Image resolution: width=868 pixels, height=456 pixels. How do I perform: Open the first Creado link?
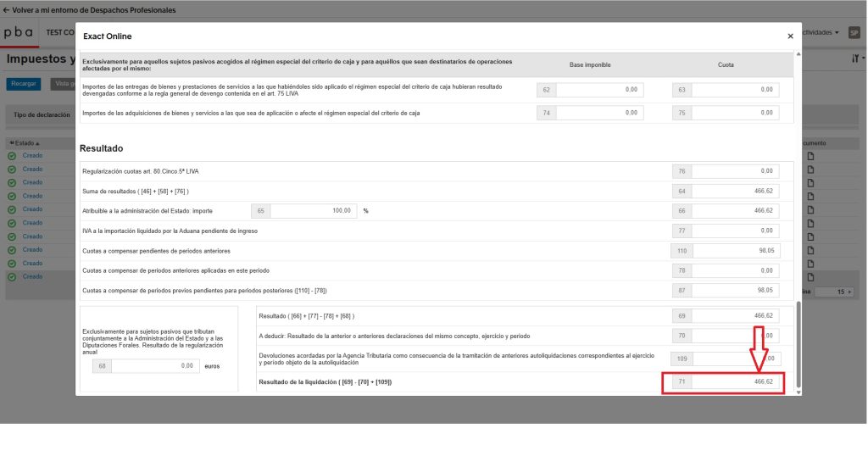point(32,156)
